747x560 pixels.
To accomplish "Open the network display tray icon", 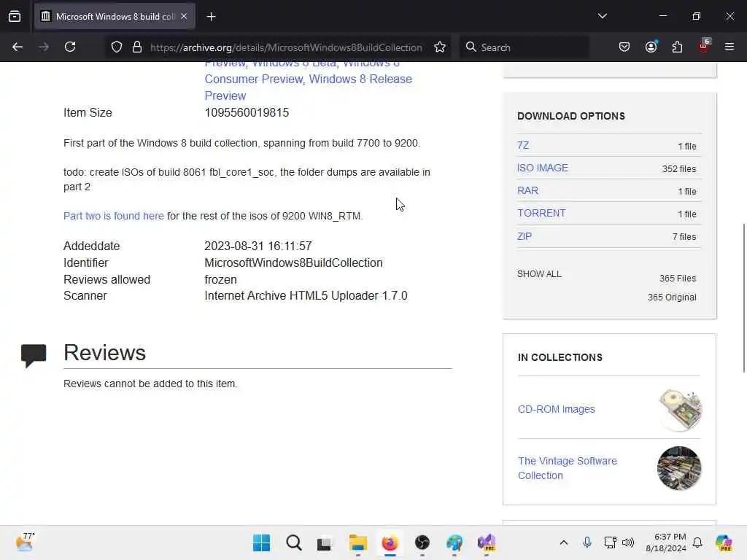I will 610,542.
